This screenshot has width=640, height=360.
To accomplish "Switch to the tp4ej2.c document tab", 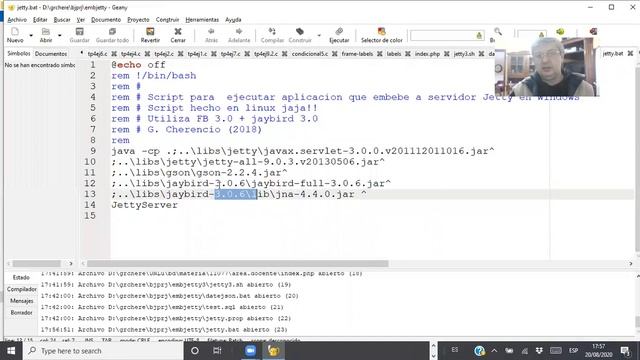I will click(x=164, y=53).
